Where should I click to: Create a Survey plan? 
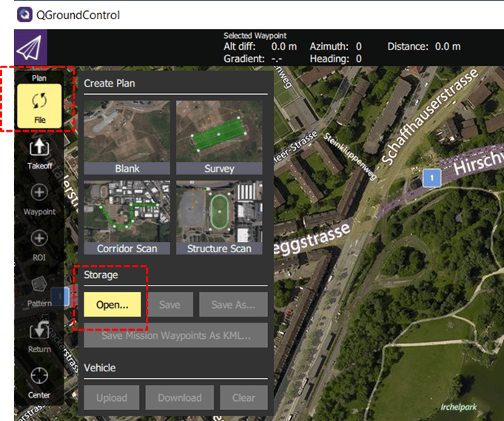[x=219, y=137]
